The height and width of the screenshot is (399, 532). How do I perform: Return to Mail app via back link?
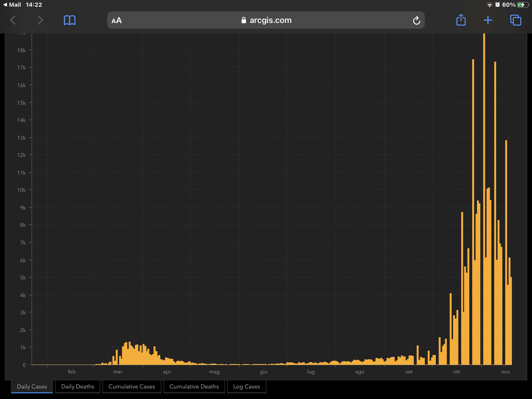point(12,5)
